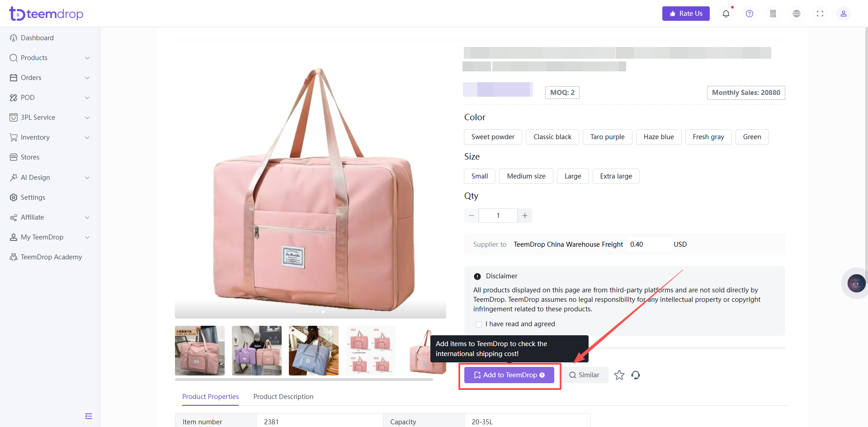Screen dimensions: 868x427
Task: Click the customer support headset icon
Action: point(636,375)
